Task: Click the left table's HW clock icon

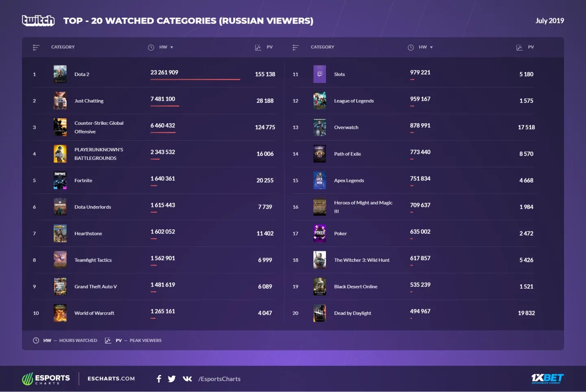Action: pyautogui.click(x=151, y=48)
